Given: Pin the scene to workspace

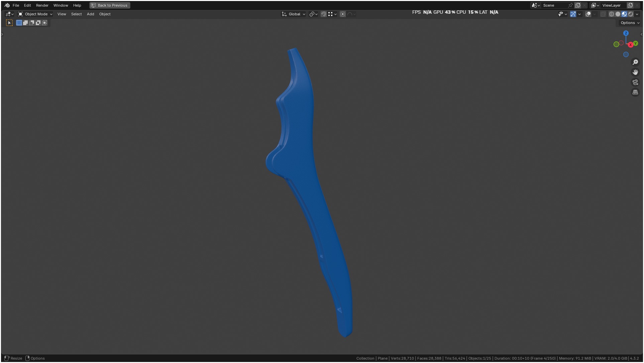Looking at the screenshot, I should coord(570,5).
